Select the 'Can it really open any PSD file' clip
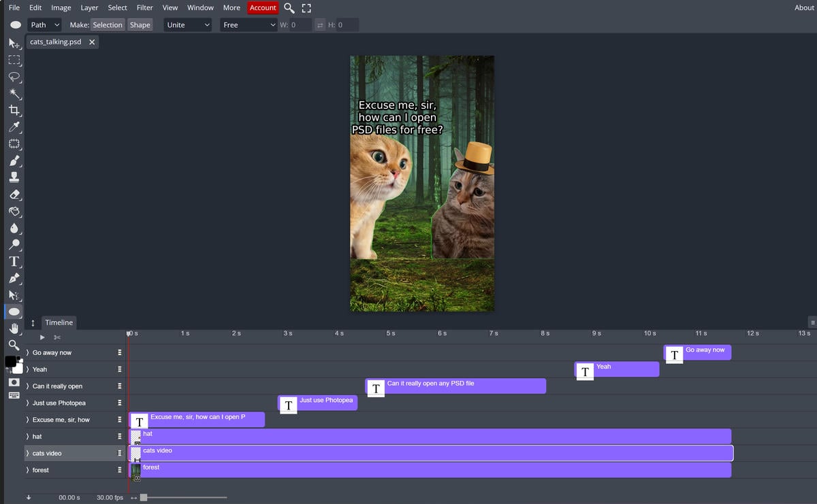The height and width of the screenshot is (504, 817). click(x=455, y=386)
